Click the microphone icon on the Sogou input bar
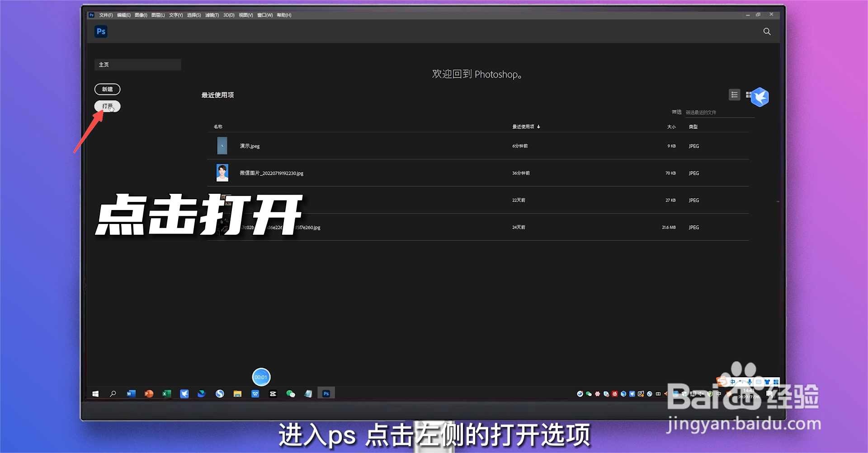The width and height of the screenshot is (868, 453). coord(750,382)
